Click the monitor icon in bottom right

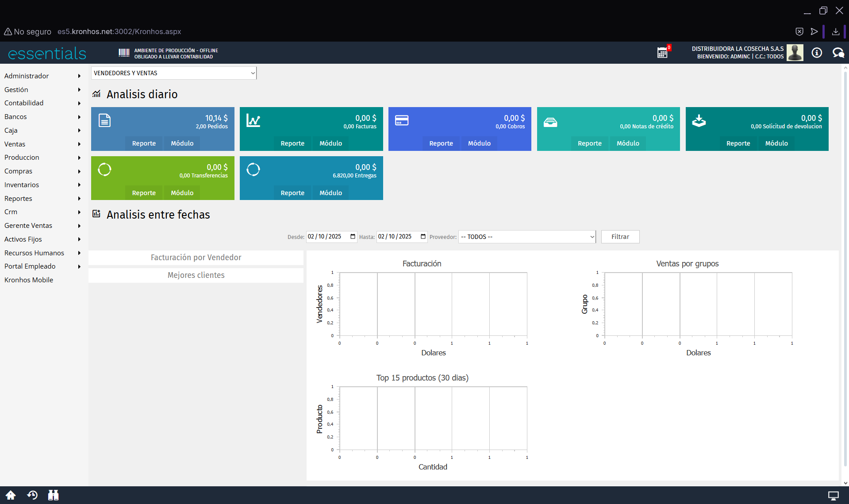click(833, 496)
